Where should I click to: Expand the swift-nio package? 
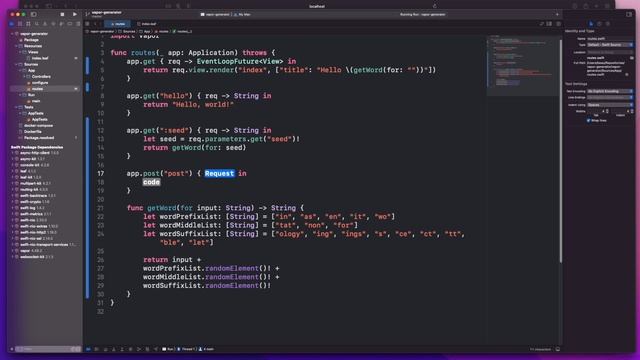pos(13,220)
